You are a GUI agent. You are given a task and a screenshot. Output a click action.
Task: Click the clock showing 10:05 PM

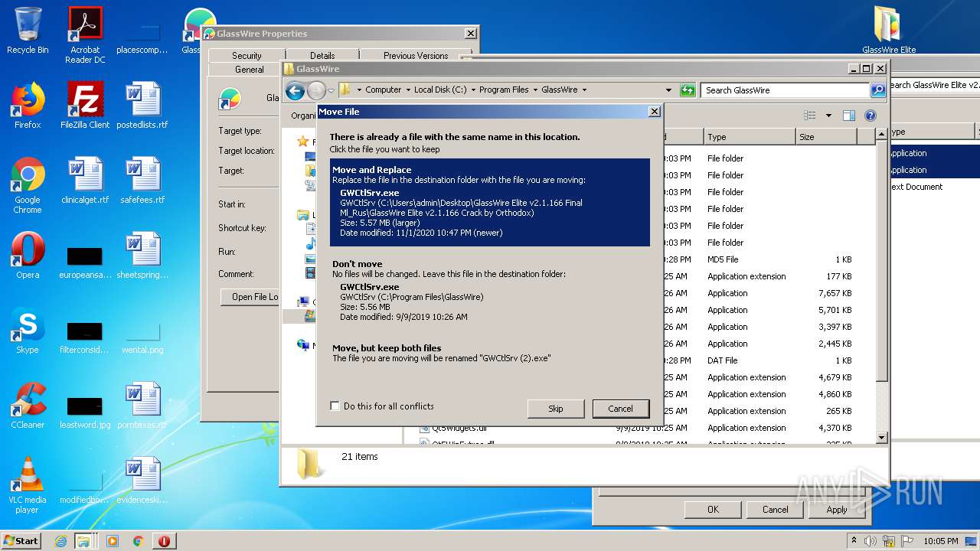940,541
